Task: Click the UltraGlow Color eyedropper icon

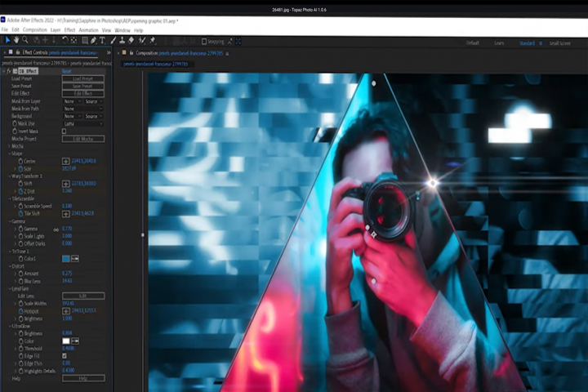Action: 75,341
